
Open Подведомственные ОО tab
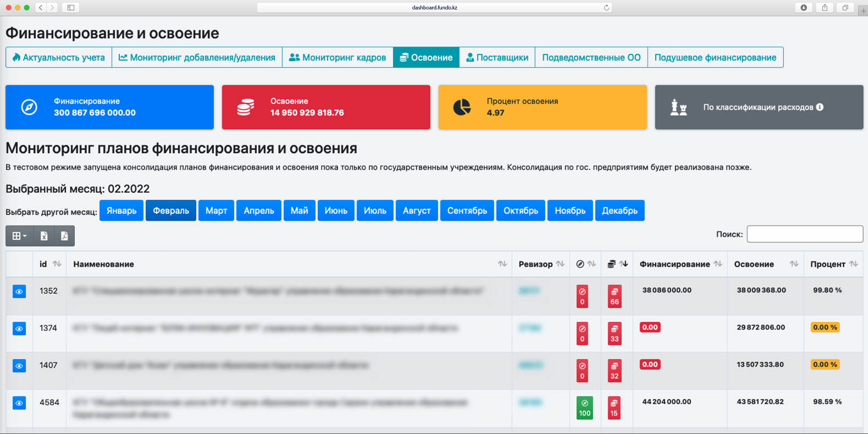(591, 57)
